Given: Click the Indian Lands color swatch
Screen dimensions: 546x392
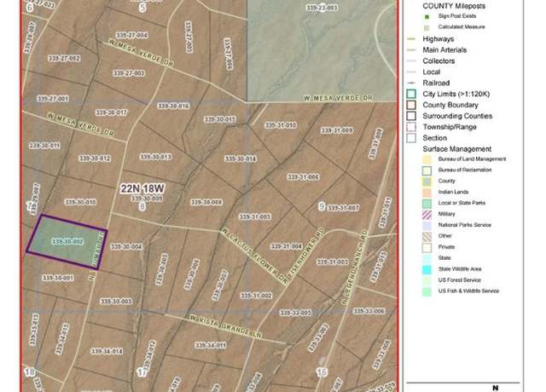Looking at the screenshot, I should pos(427,193).
